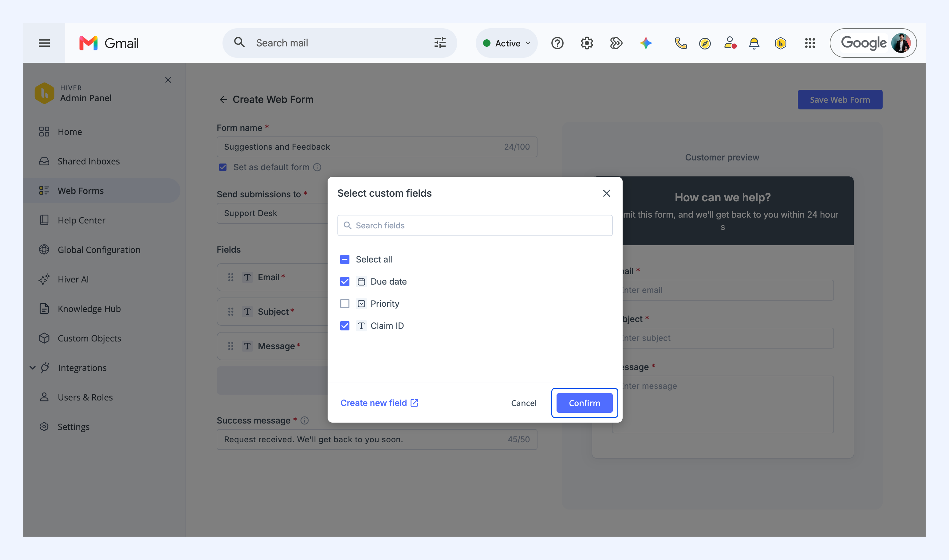Screen dimensions: 949x560
Task: Click the Form name text field
Action: tap(377, 147)
